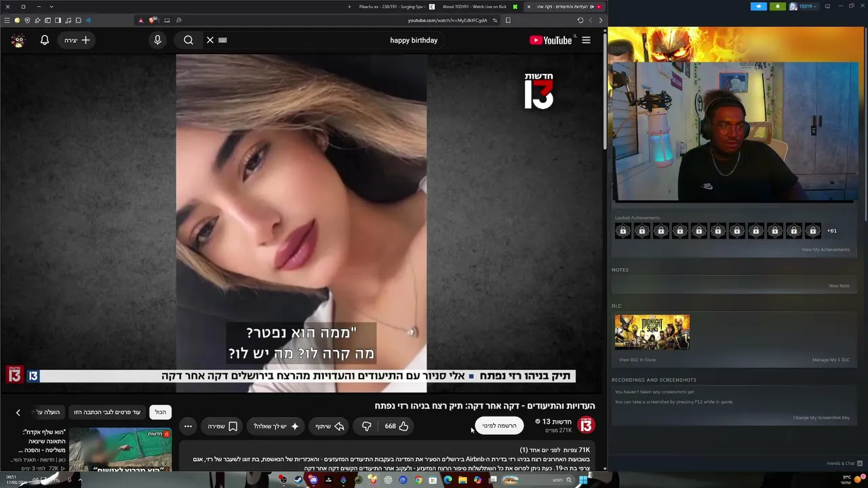Open the Windows Start button

click(x=583, y=480)
